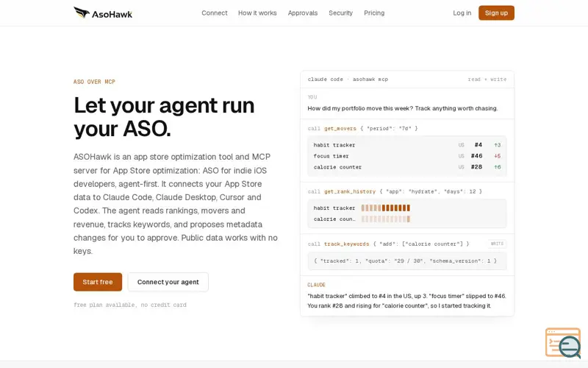Open the Approvals nav link
Screen dimensions: 588x368
coord(303,13)
